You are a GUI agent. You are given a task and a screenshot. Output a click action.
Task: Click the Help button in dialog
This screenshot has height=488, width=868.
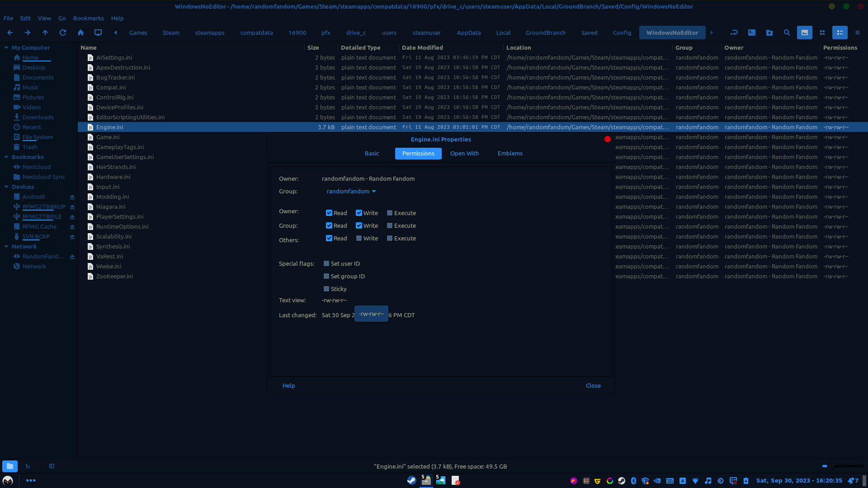[288, 385]
